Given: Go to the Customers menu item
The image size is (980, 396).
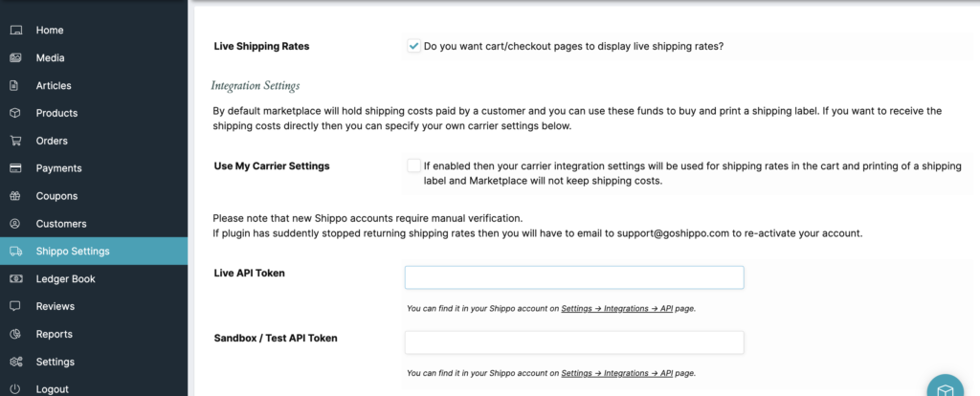Looking at the screenshot, I should click(61, 224).
